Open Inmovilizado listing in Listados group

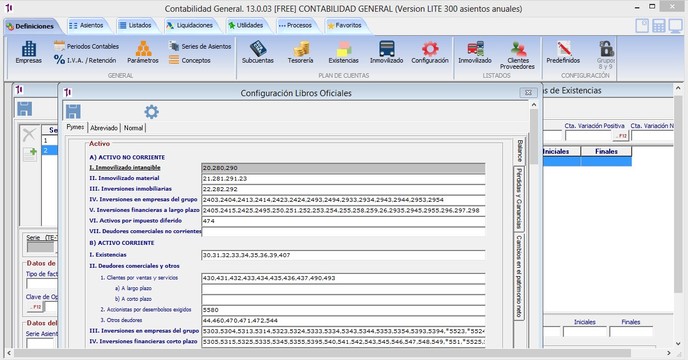(475, 52)
